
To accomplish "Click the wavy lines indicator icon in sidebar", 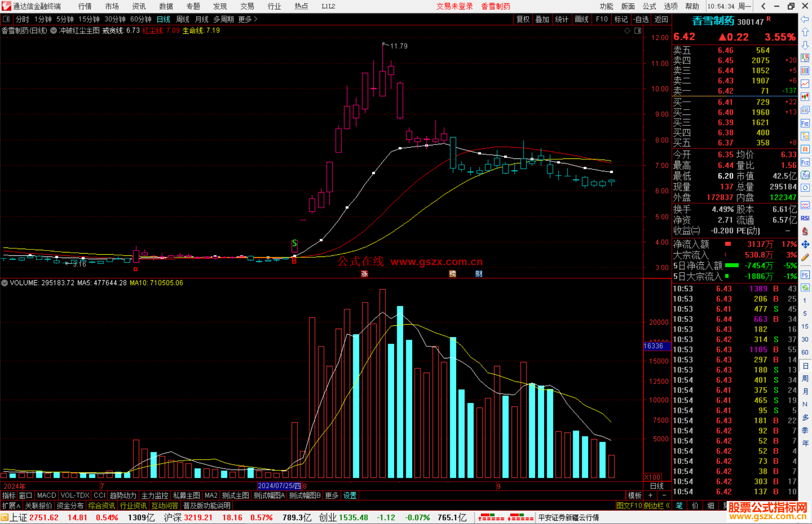I will pos(805,205).
